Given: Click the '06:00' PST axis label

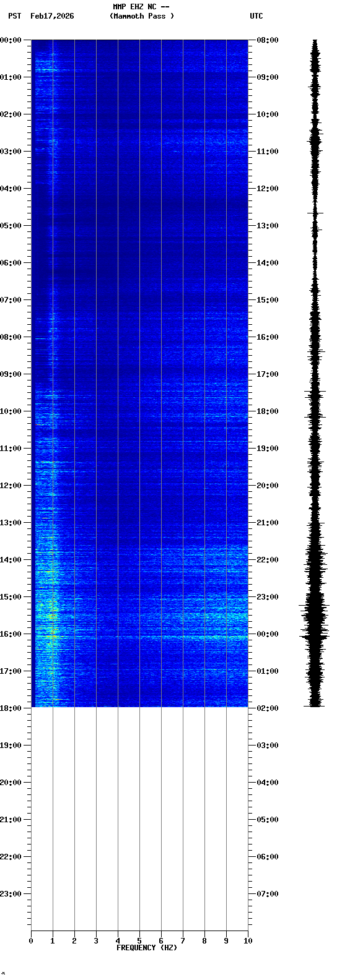Looking at the screenshot, I should 11,263.
